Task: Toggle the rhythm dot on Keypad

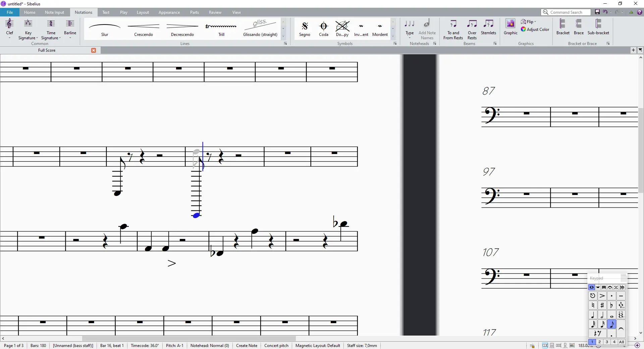Action: click(611, 334)
